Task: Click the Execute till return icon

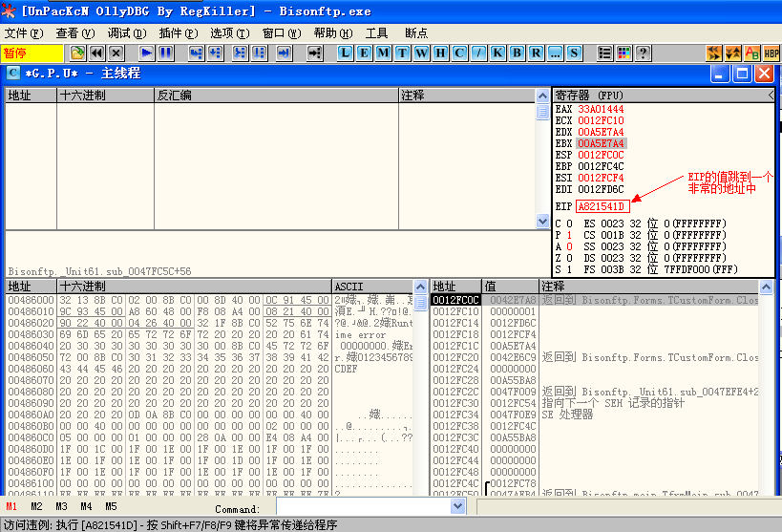Action: (x=285, y=53)
